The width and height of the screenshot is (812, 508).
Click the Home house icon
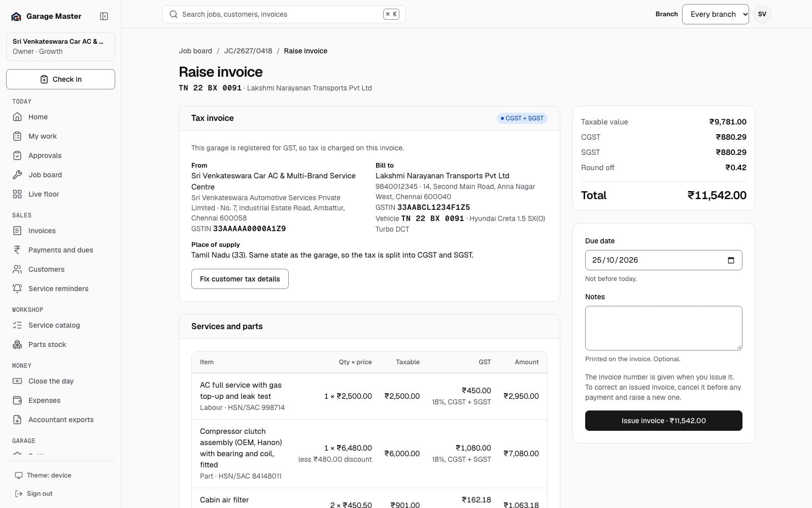[x=17, y=117]
